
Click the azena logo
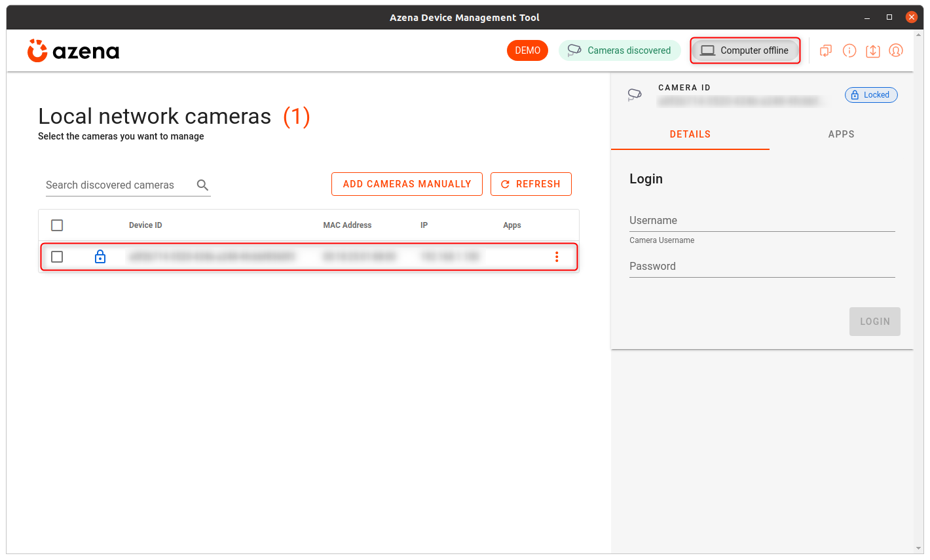tap(73, 51)
